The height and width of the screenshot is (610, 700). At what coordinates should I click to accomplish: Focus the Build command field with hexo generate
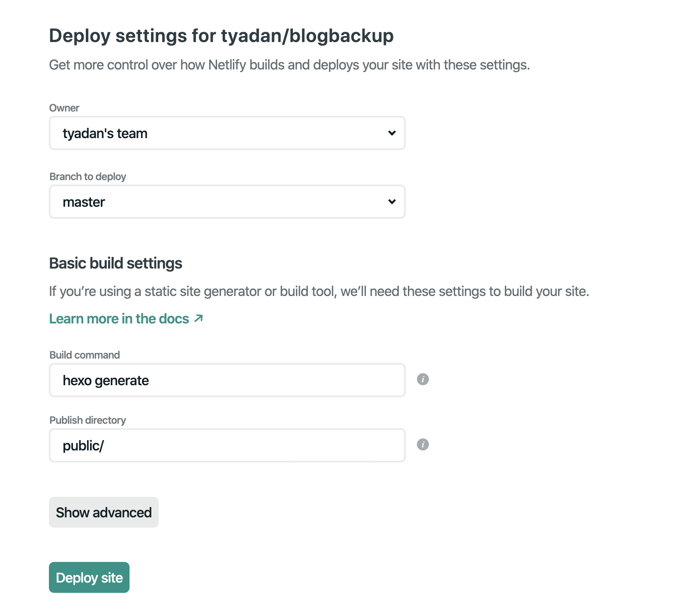coord(227,380)
